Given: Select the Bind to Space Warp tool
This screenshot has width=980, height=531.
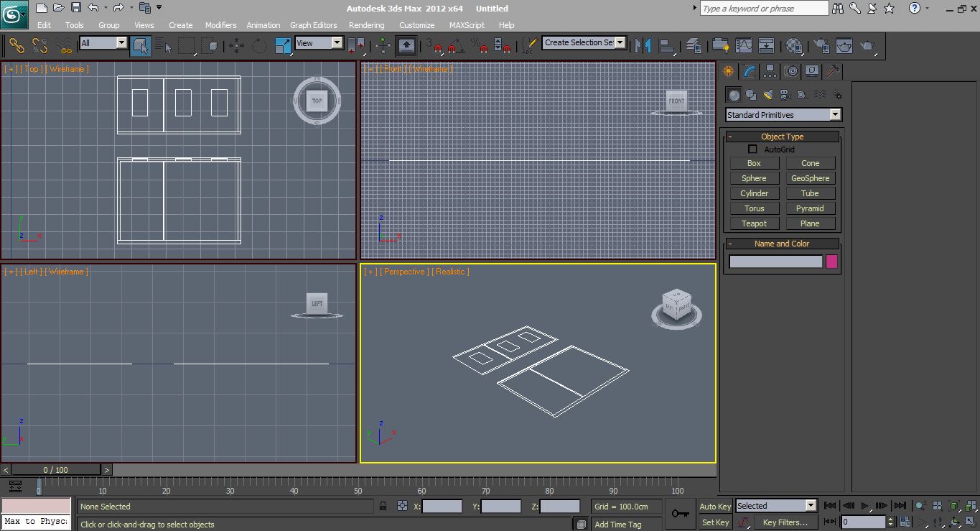Looking at the screenshot, I should 65,46.
